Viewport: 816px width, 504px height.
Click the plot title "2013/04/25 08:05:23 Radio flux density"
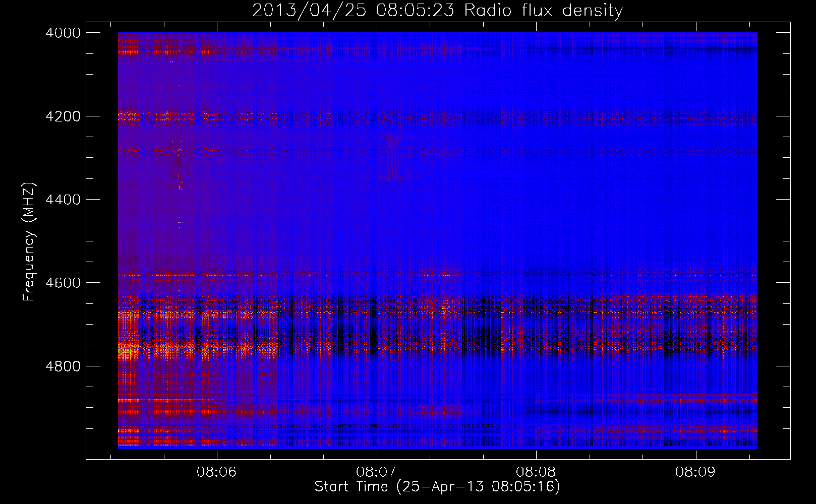(437, 10)
